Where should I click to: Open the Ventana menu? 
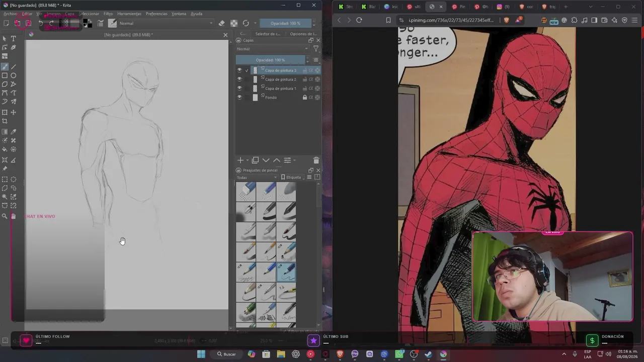point(179,14)
